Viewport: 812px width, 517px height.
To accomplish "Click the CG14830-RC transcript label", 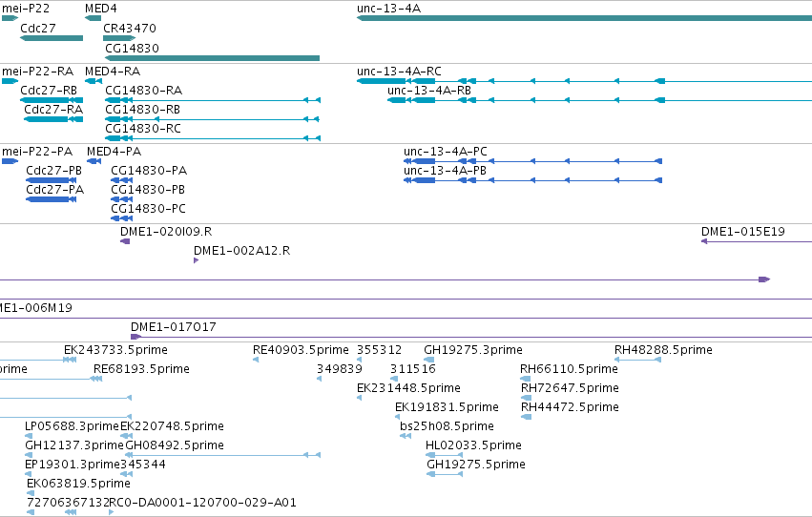I will (143, 129).
